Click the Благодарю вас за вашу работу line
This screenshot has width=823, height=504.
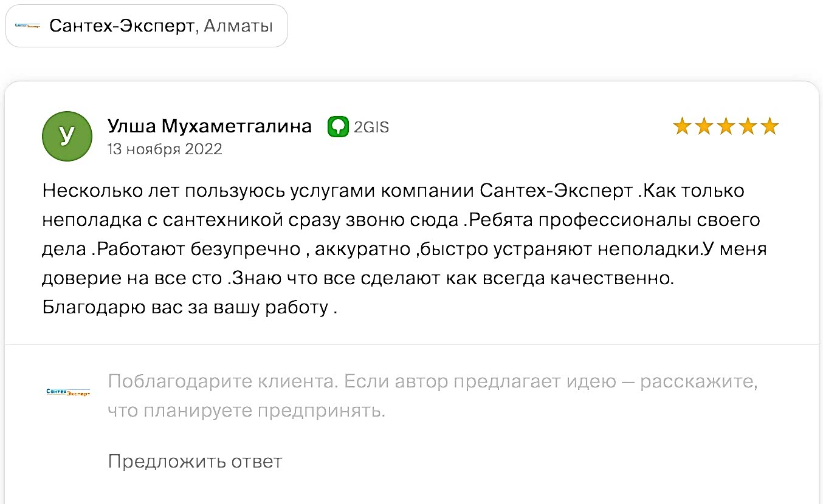pyautogui.click(x=190, y=308)
